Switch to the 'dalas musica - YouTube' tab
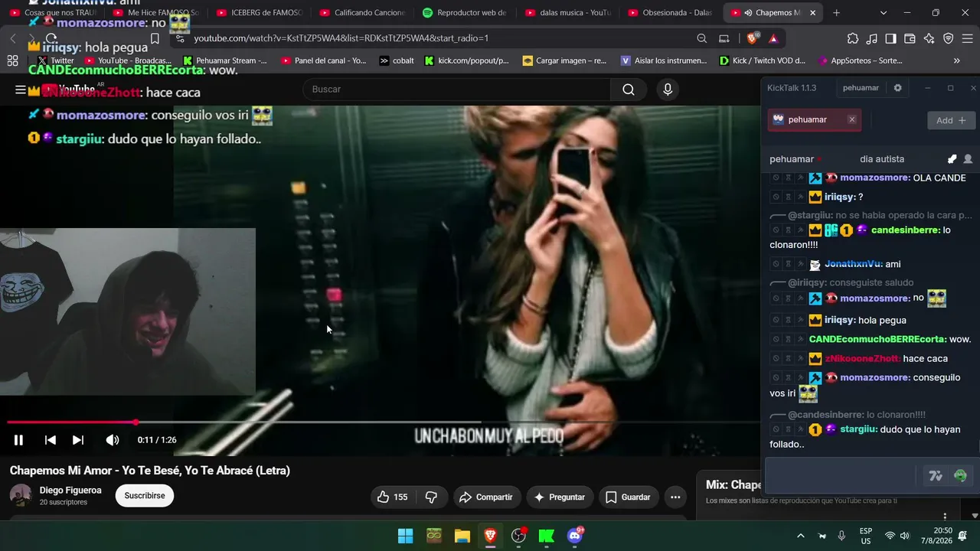 click(x=568, y=13)
